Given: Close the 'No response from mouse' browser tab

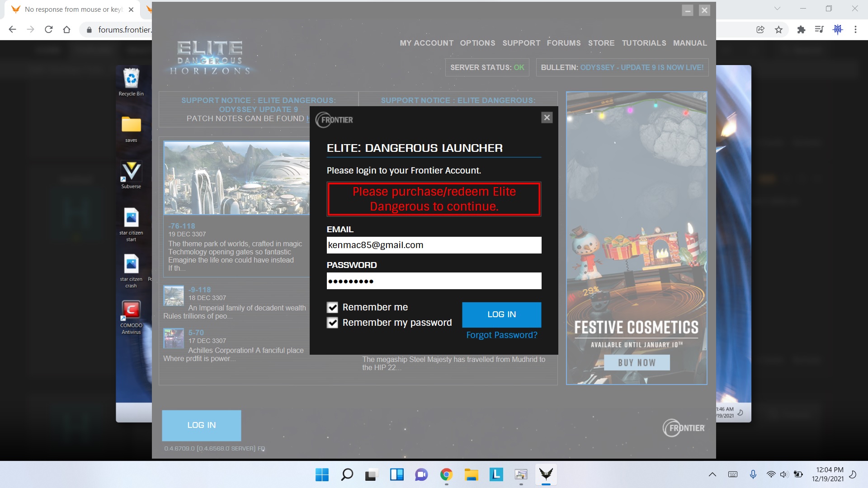Looking at the screenshot, I should [x=131, y=9].
